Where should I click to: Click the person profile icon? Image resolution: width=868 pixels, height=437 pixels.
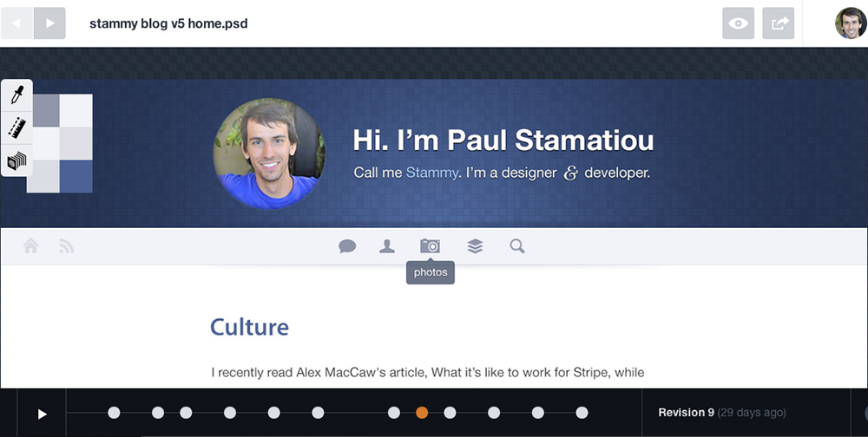pyautogui.click(x=387, y=246)
